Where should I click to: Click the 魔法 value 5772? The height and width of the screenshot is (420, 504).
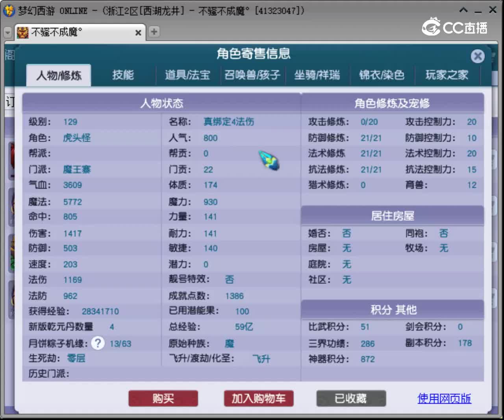72,202
